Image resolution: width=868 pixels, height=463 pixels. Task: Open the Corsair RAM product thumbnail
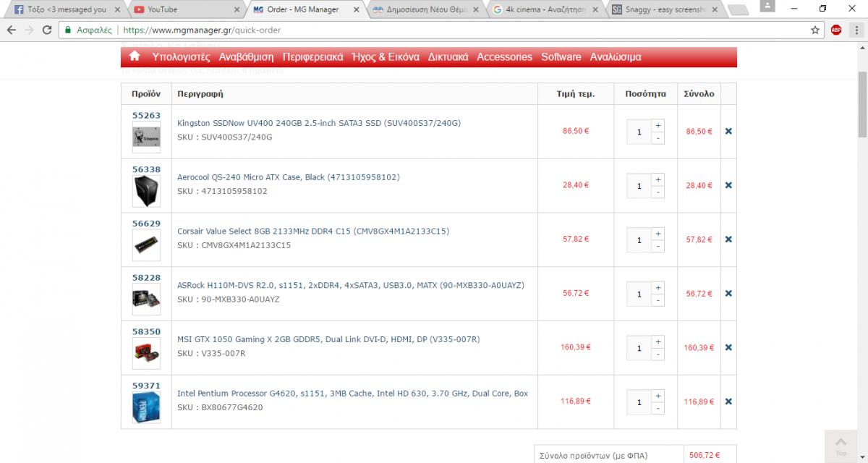coord(146,245)
